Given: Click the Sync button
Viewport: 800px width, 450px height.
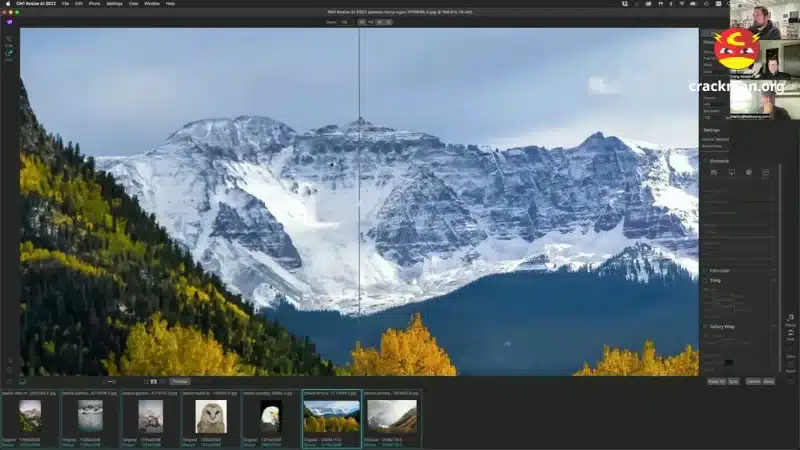Looking at the screenshot, I should (x=733, y=382).
